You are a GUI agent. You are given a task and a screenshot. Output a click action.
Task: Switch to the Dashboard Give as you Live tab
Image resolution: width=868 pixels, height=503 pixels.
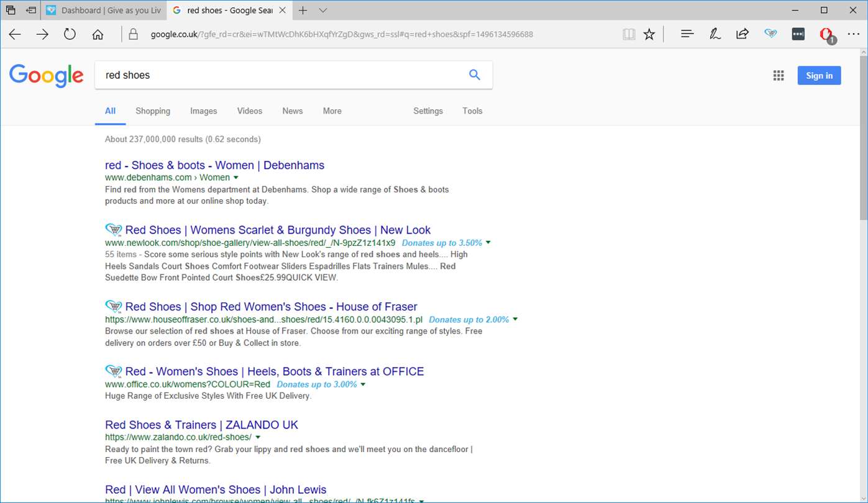click(x=103, y=11)
